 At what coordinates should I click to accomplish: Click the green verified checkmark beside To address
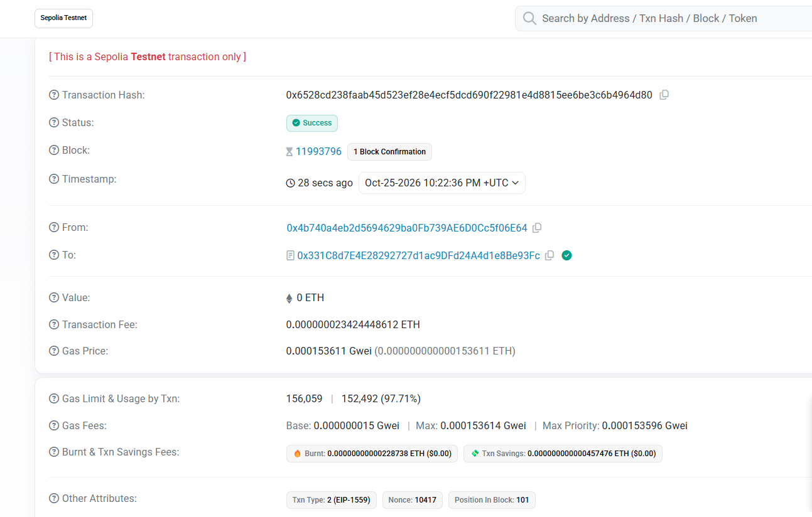[567, 255]
